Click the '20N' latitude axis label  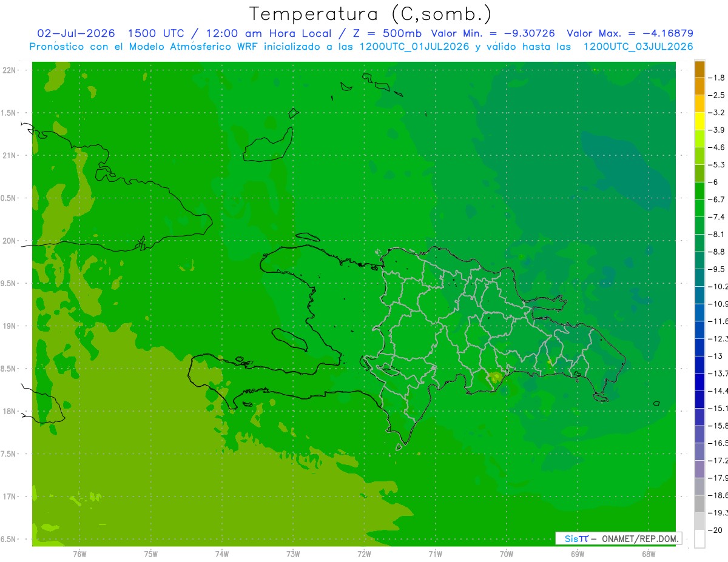(10, 241)
